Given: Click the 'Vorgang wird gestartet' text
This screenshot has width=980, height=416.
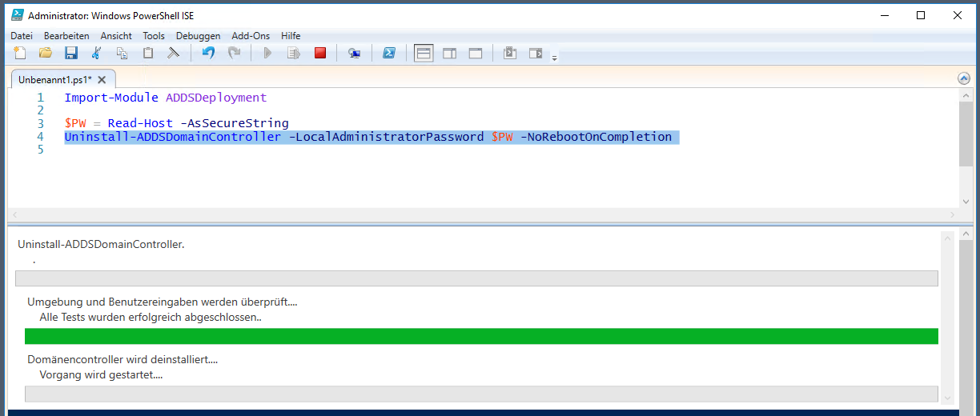Looking at the screenshot, I should [102, 374].
